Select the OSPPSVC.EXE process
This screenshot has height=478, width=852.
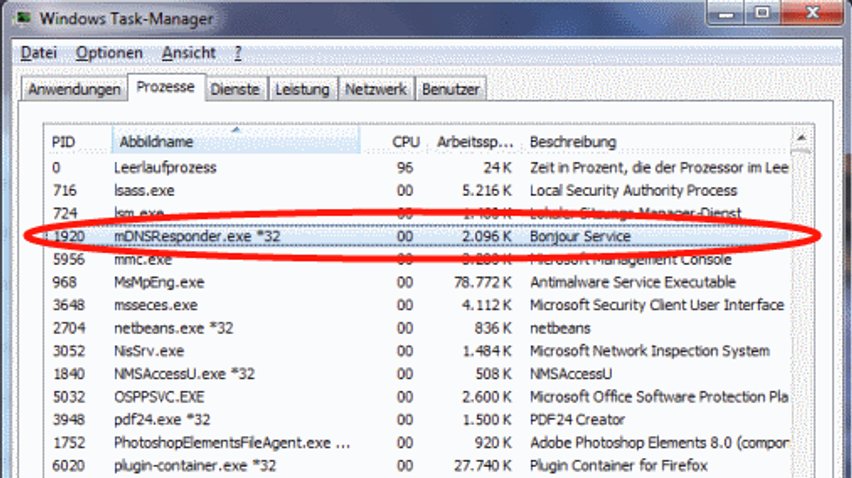[x=418, y=397]
